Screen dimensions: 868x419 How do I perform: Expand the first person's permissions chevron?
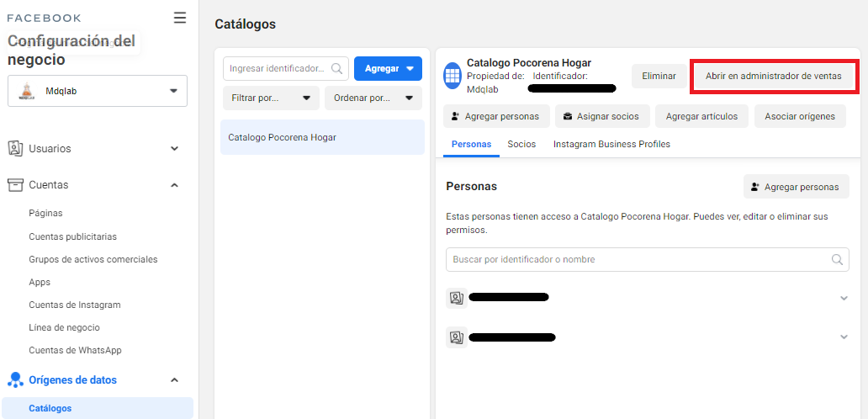[844, 298]
